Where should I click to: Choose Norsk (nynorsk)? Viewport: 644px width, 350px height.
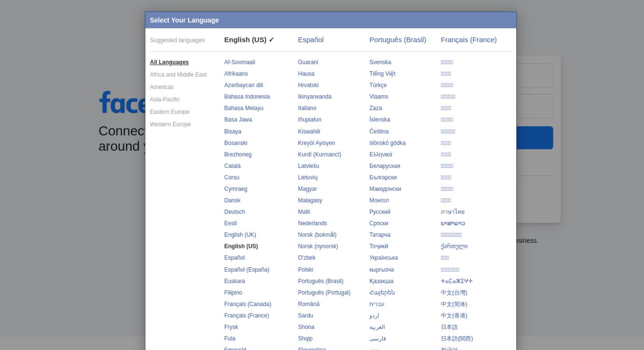[x=318, y=246]
